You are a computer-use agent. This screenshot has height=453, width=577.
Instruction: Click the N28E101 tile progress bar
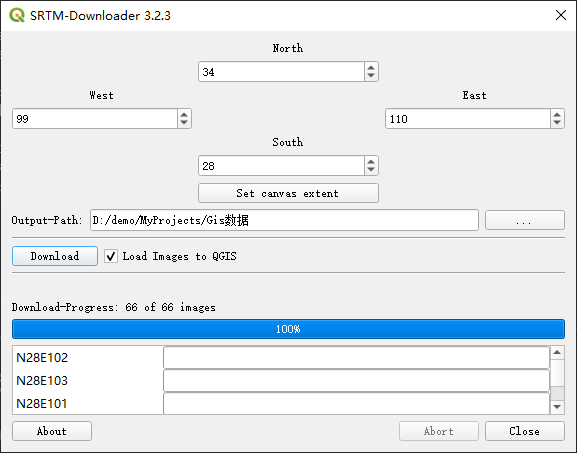pos(357,403)
